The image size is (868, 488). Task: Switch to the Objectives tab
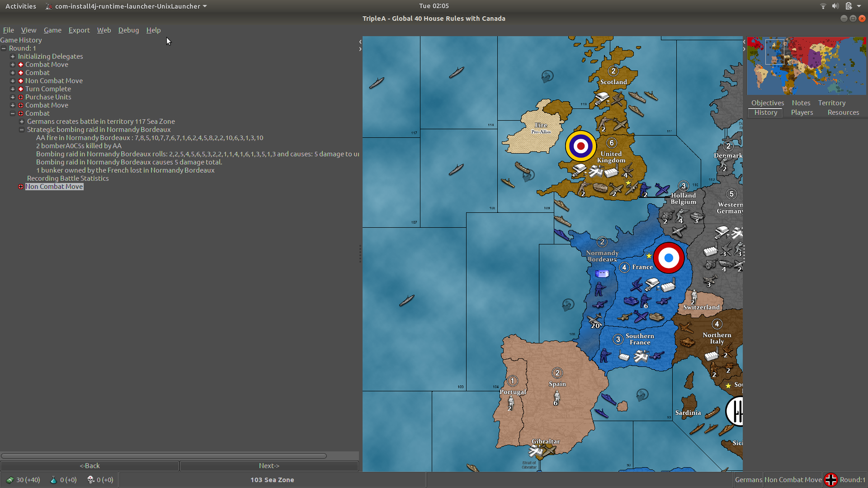767,103
